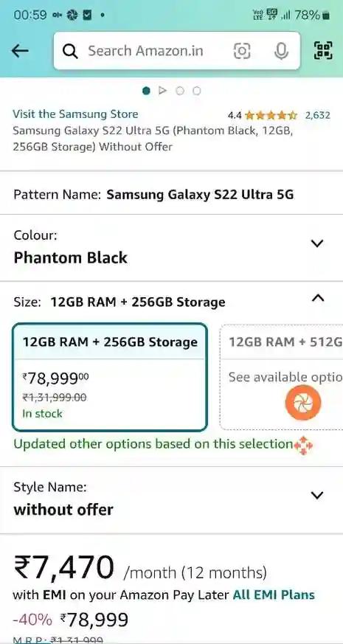
Task: Tap the video play carousel indicator
Action: point(163,90)
